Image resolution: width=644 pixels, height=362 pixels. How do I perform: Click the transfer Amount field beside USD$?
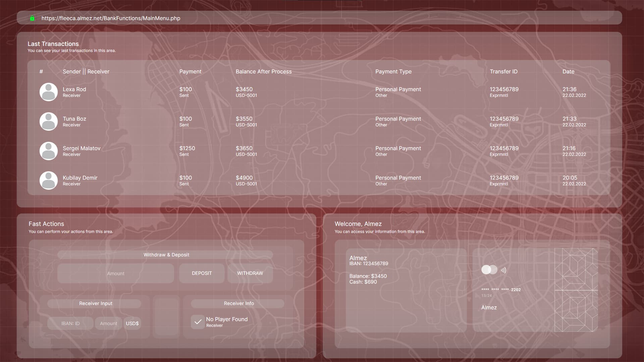coord(108,323)
